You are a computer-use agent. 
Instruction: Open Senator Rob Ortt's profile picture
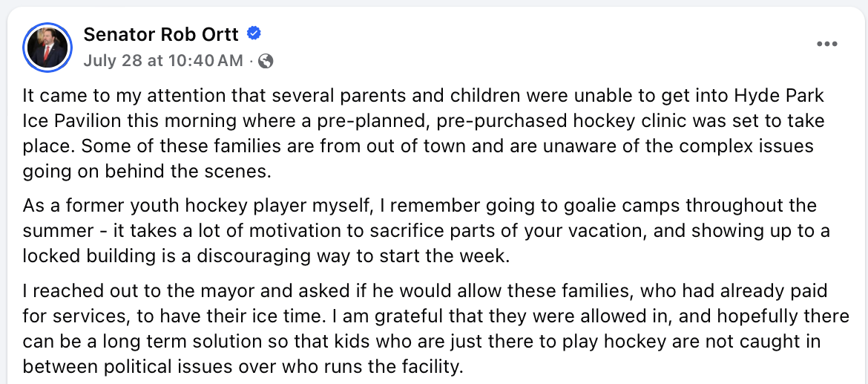pyautogui.click(x=47, y=48)
